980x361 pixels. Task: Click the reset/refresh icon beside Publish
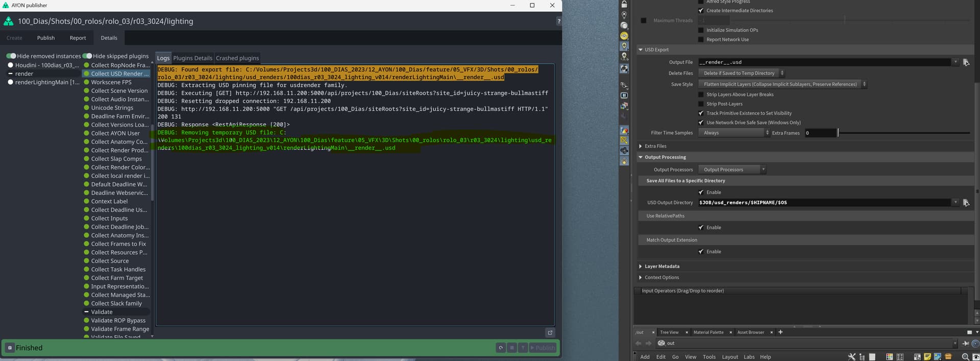coord(501,348)
